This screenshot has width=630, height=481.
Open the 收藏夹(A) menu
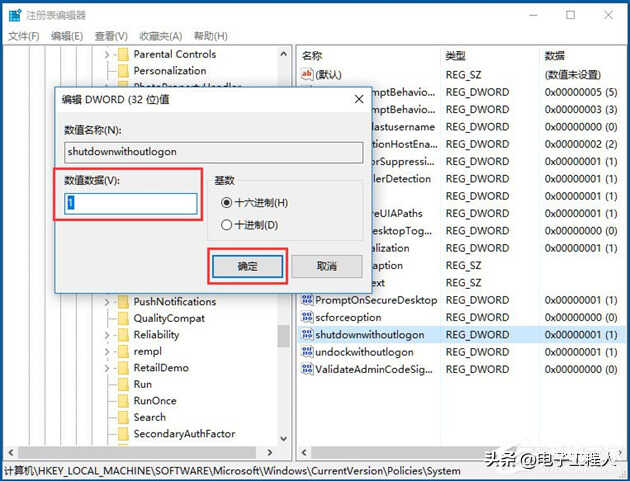tap(160, 36)
